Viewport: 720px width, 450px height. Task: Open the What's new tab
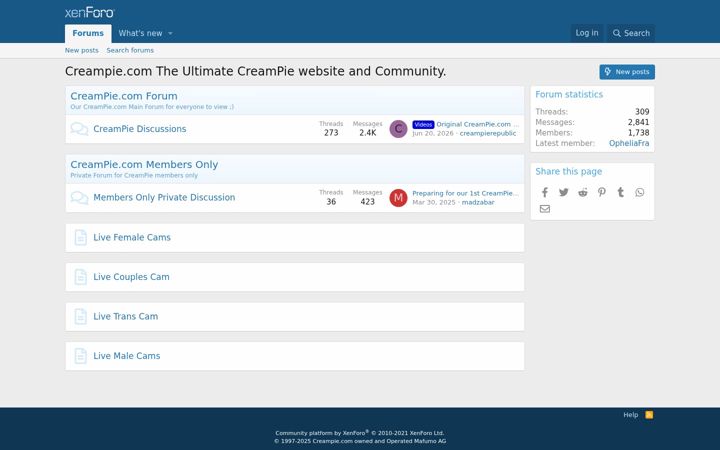140,34
